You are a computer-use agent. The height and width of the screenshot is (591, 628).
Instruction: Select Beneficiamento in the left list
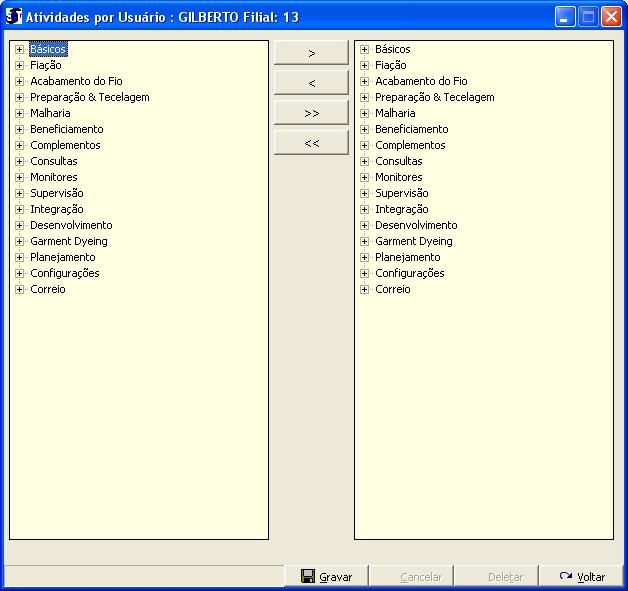(x=66, y=129)
